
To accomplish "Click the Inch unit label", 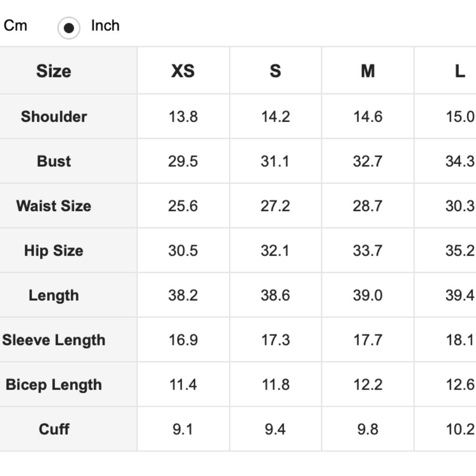I will pyautogui.click(x=105, y=26).
